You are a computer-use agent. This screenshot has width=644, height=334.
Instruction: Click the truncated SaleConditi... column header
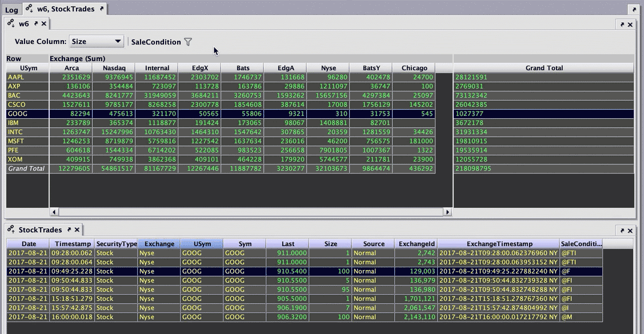[x=581, y=244]
